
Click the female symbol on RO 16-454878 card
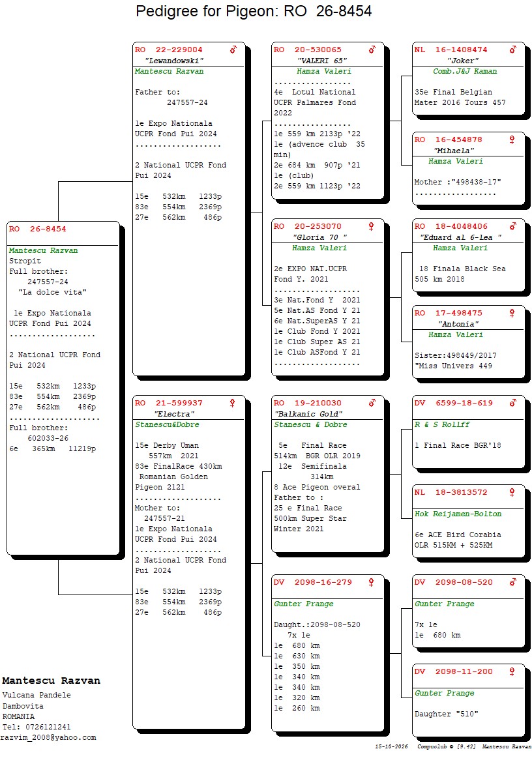click(x=512, y=140)
